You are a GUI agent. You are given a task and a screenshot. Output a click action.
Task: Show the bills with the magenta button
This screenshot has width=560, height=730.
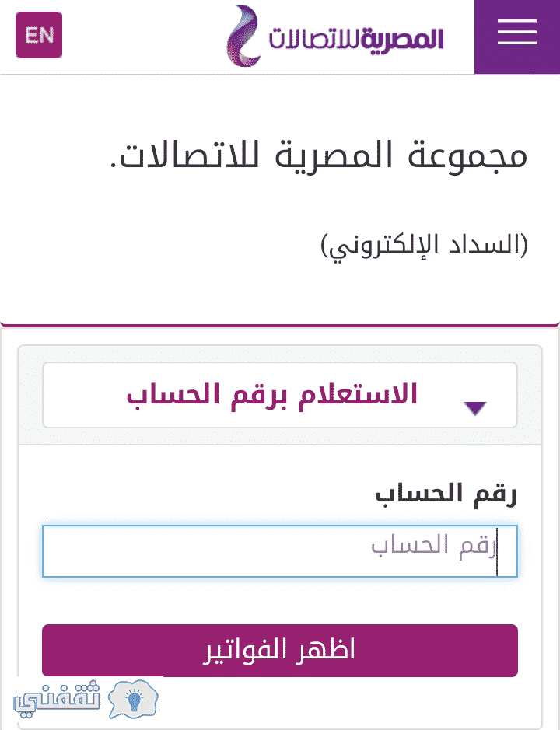click(280, 651)
